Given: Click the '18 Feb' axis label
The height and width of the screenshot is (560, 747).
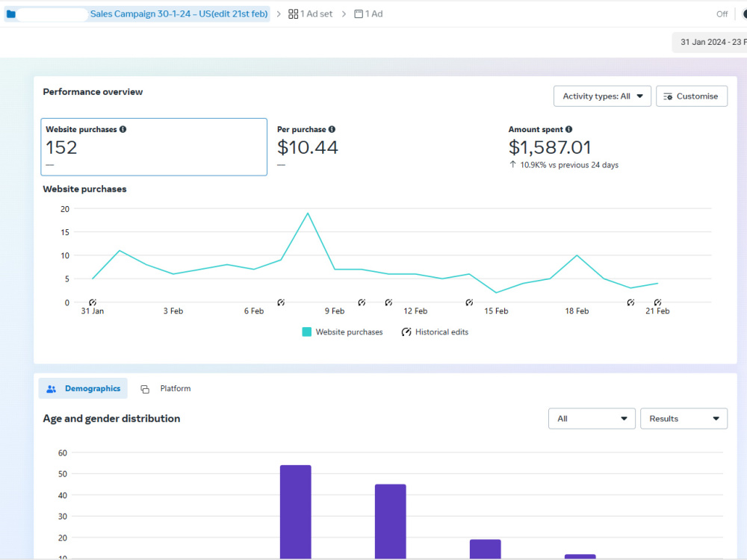Looking at the screenshot, I should click(x=577, y=311).
